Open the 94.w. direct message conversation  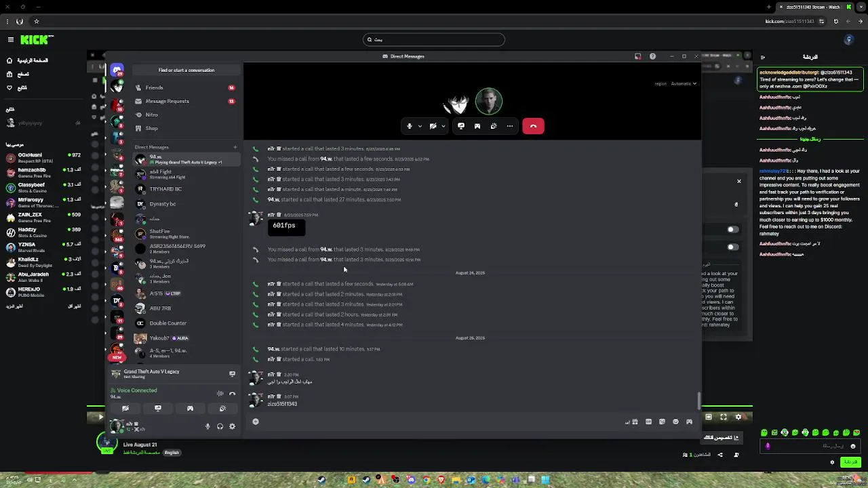(x=186, y=159)
